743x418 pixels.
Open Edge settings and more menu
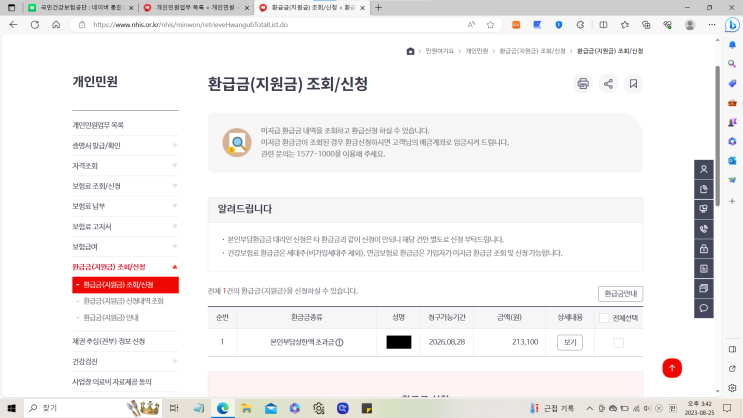tap(712, 25)
